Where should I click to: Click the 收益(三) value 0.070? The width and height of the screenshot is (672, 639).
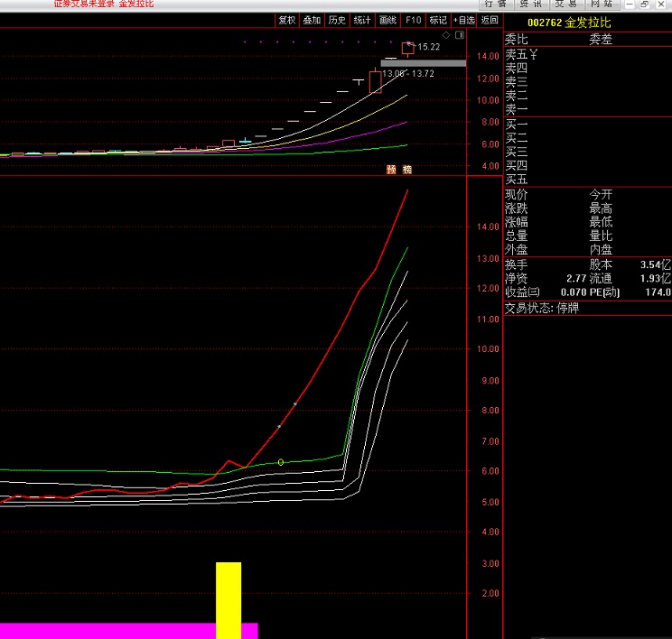click(574, 292)
